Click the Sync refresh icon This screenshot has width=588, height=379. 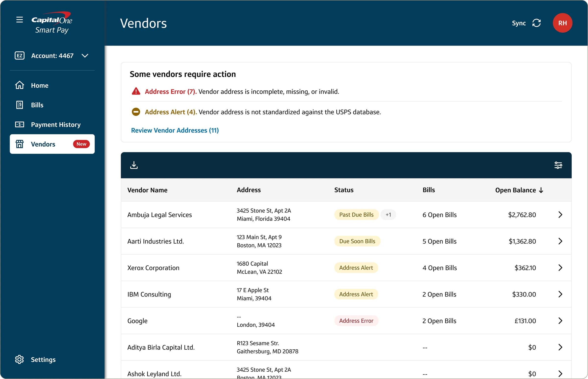pos(537,23)
